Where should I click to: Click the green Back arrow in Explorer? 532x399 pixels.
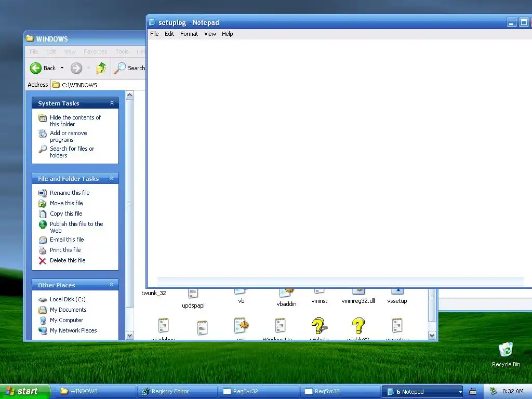[x=36, y=68]
